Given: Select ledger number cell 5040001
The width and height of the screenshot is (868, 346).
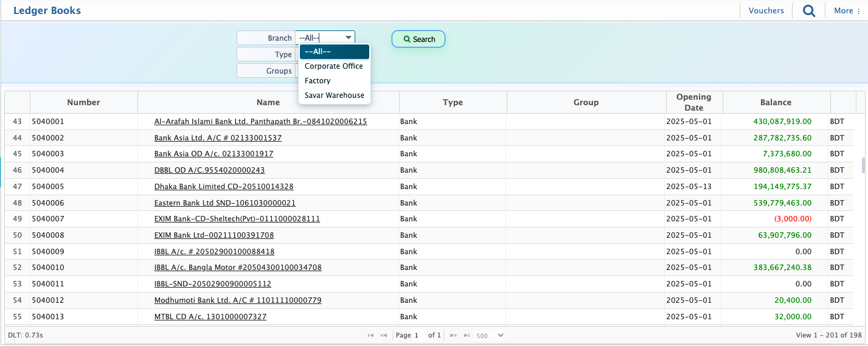Looking at the screenshot, I should click(83, 122).
